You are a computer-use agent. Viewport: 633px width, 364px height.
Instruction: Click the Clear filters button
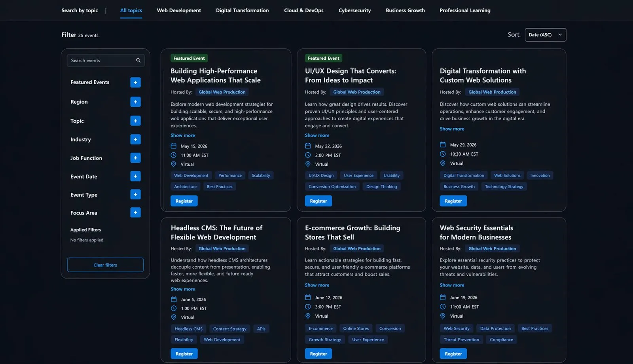105,265
